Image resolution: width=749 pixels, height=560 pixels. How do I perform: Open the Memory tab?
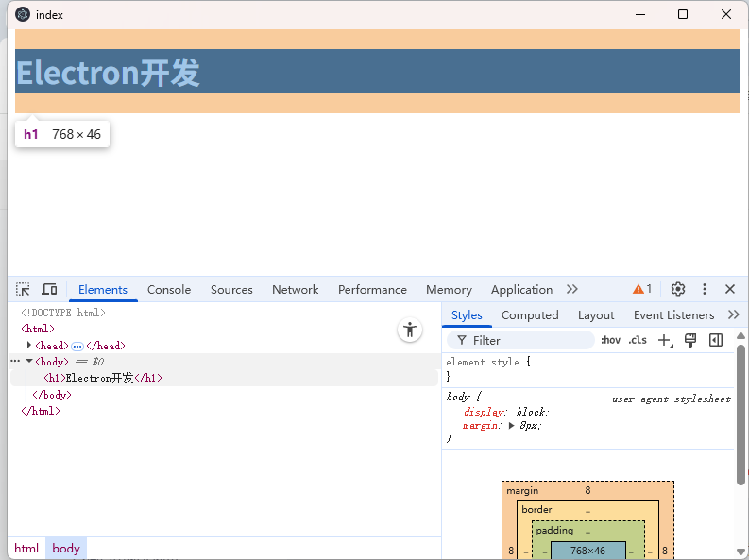(x=449, y=290)
